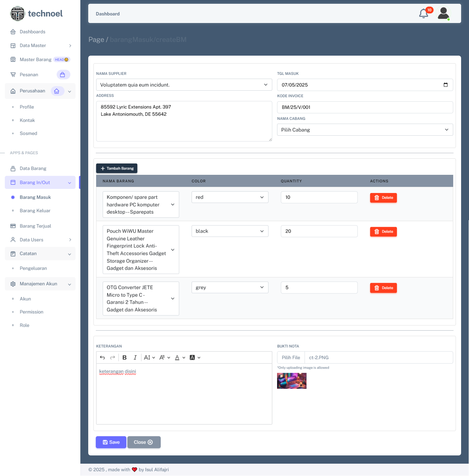Click the Kode Invoice input field
The width and height of the screenshot is (469, 476).
tap(365, 107)
